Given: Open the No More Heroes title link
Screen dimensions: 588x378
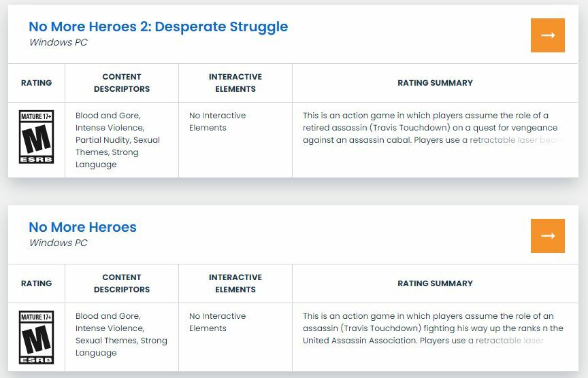Looking at the screenshot, I should click(82, 227).
